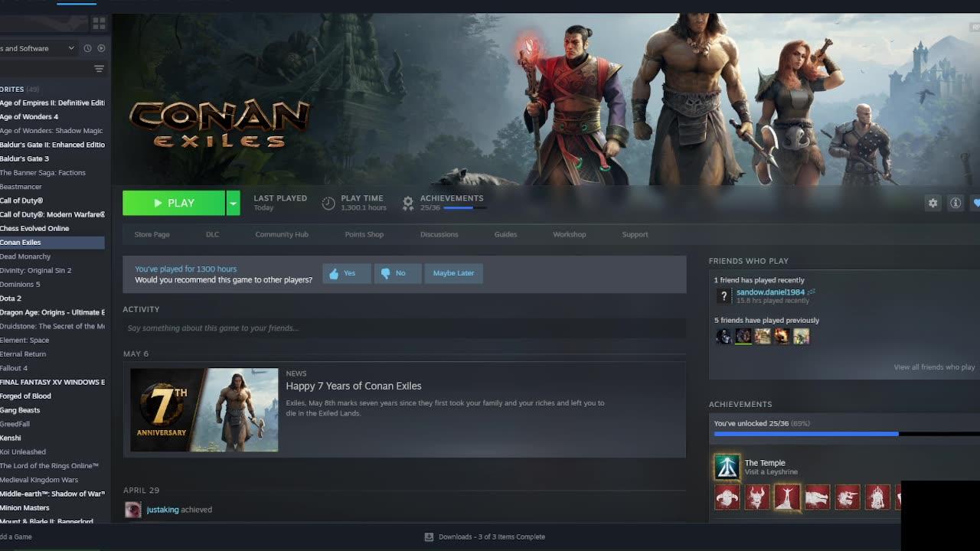Open the Games and Software filter dropdown
The width and height of the screenshot is (980, 551).
(38, 48)
